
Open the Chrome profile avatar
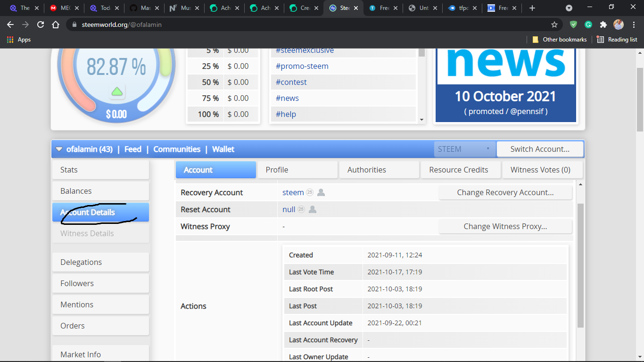point(619,25)
